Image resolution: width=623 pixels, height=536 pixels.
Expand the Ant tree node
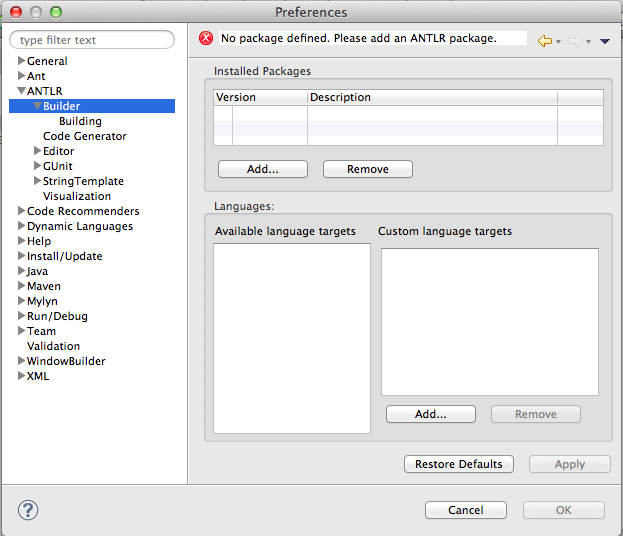point(21,75)
